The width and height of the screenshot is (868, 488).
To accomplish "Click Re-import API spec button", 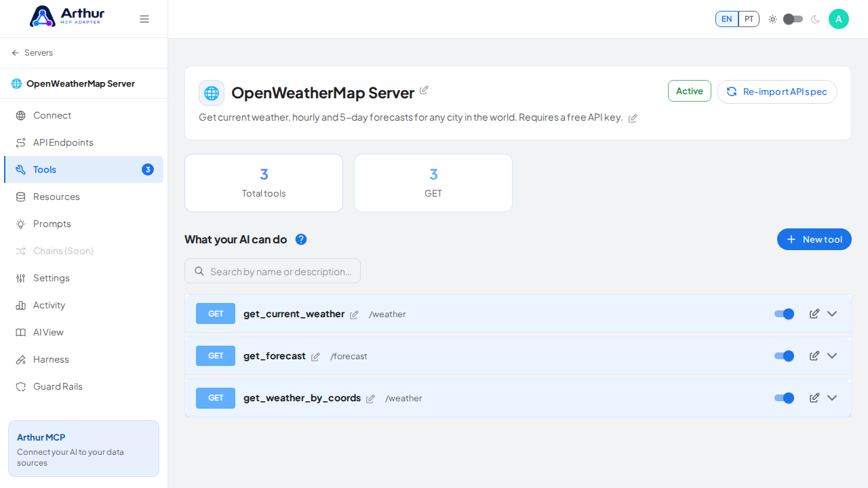I will point(777,91).
